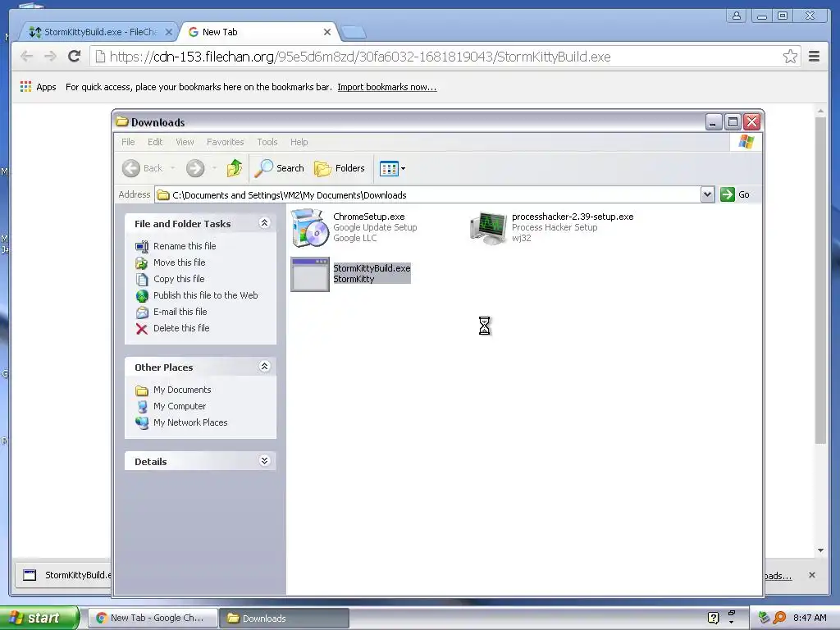Screen dimensions: 840x630
Task: Click Chrome's forward arrow
Action: [x=50, y=57]
